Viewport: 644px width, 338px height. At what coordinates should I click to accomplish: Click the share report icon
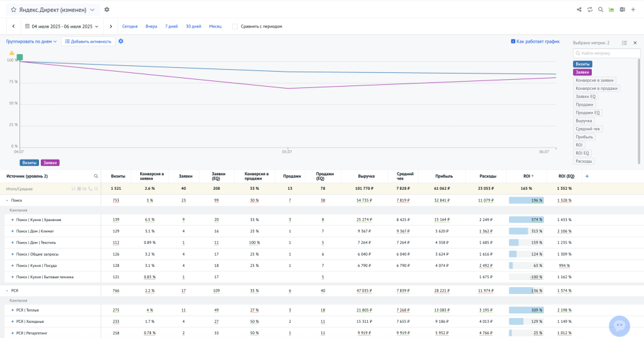(x=579, y=9)
